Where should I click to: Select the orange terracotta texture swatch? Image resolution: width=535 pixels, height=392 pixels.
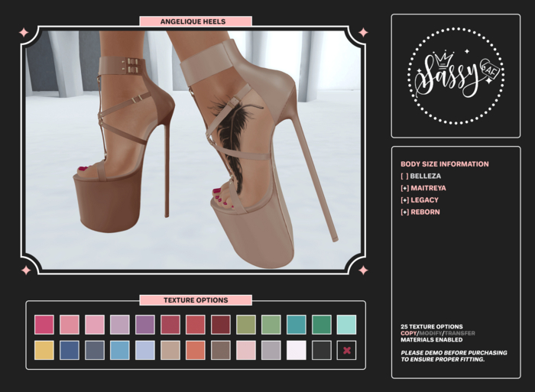click(196, 350)
